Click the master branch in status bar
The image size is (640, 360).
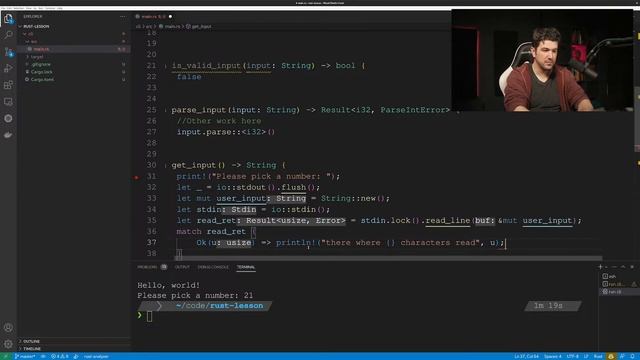[x=25, y=356]
